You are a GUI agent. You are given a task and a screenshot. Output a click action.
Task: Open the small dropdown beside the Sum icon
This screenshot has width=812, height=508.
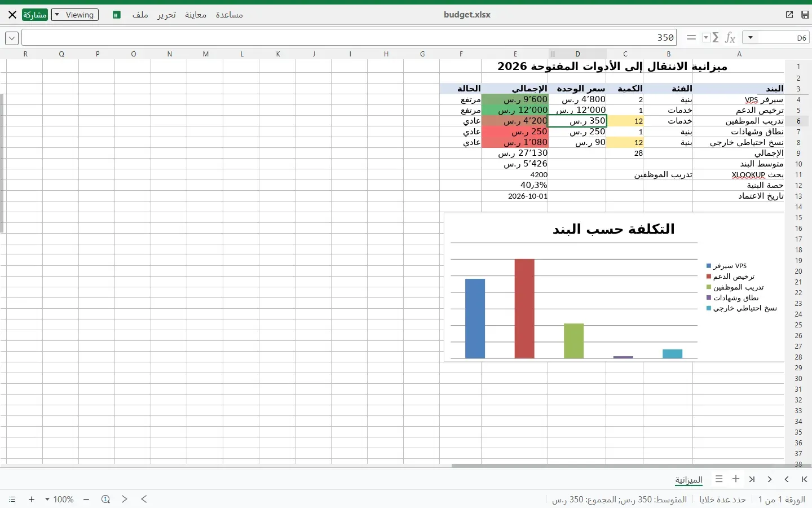click(706, 38)
